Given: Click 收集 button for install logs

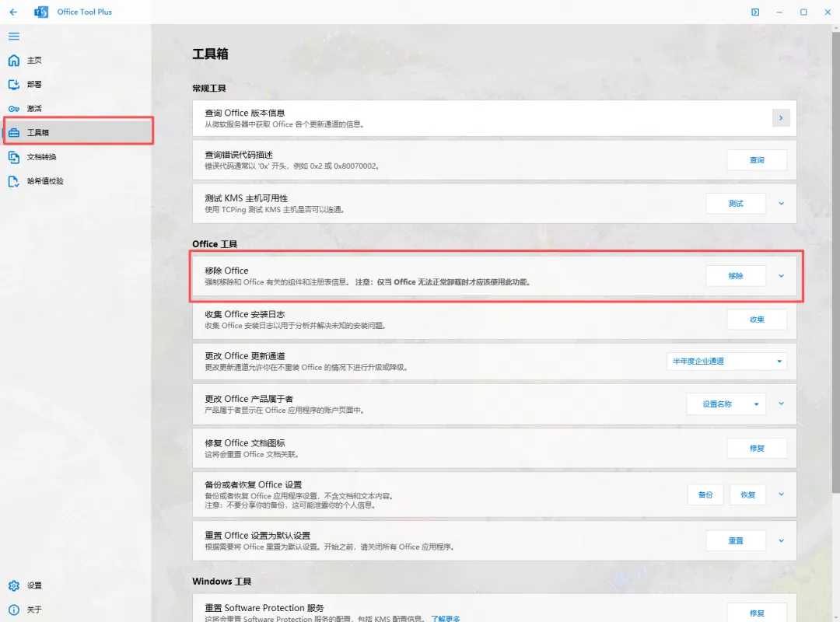Looking at the screenshot, I should (x=757, y=320).
